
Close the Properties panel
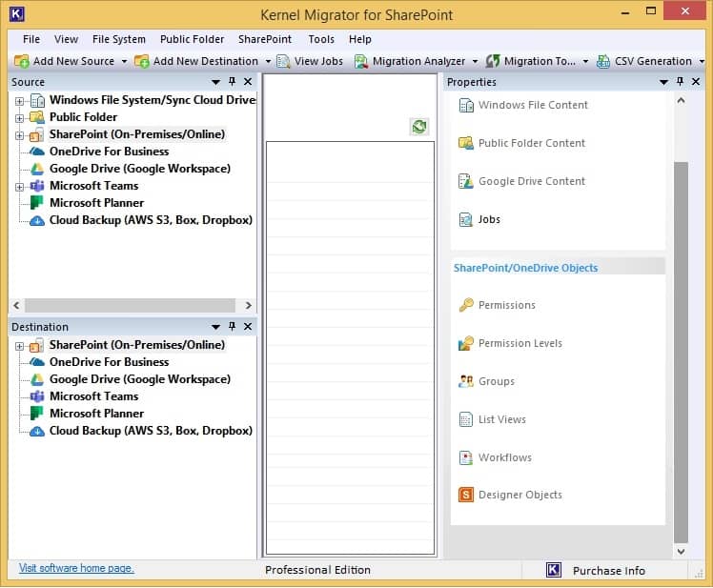point(696,82)
